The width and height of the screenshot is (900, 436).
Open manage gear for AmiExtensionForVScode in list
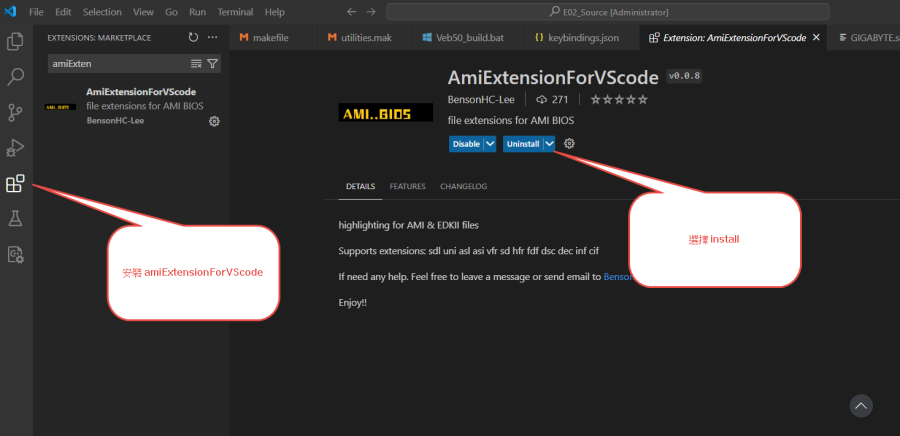(214, 121)
